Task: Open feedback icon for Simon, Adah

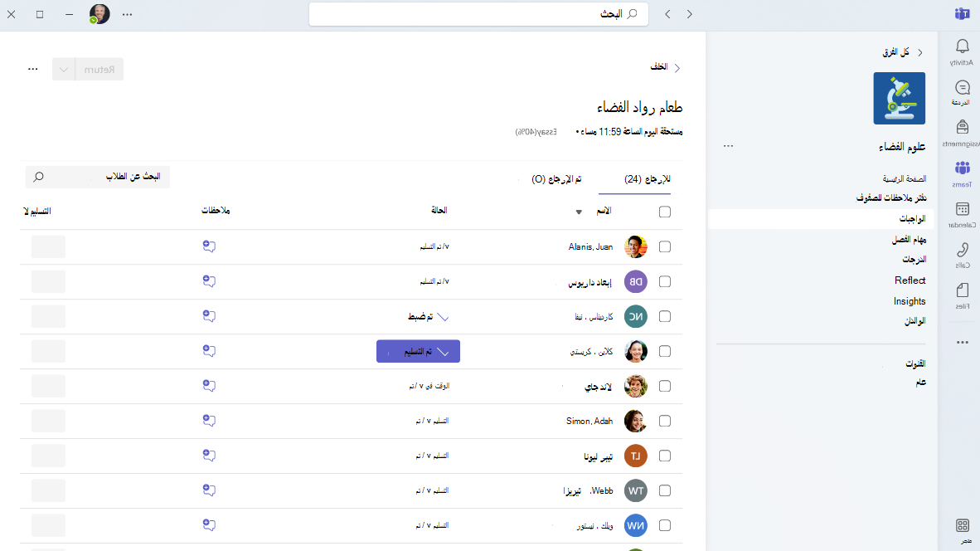Action: point(210,421)
